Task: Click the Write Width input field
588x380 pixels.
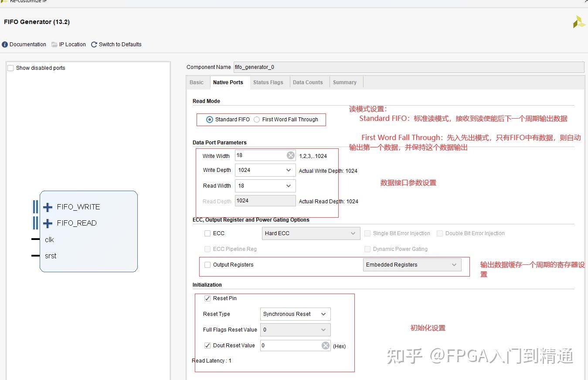Action: (x=265, y=155)
